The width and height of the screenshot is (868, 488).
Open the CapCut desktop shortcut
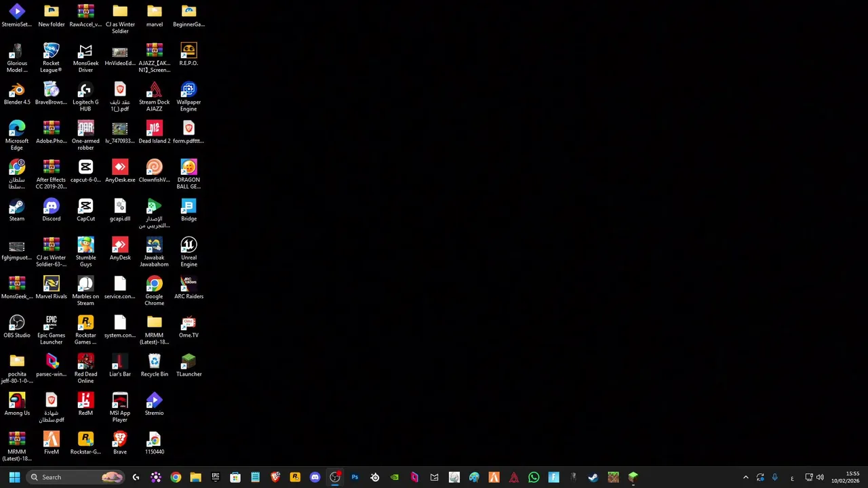pyautogui.click(x=85, y=210)
